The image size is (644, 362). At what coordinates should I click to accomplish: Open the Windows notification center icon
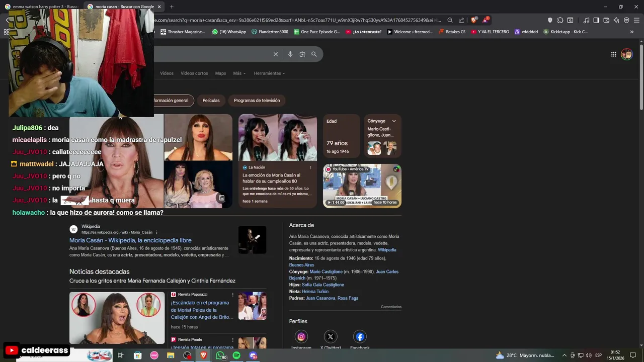pos(633,355)
